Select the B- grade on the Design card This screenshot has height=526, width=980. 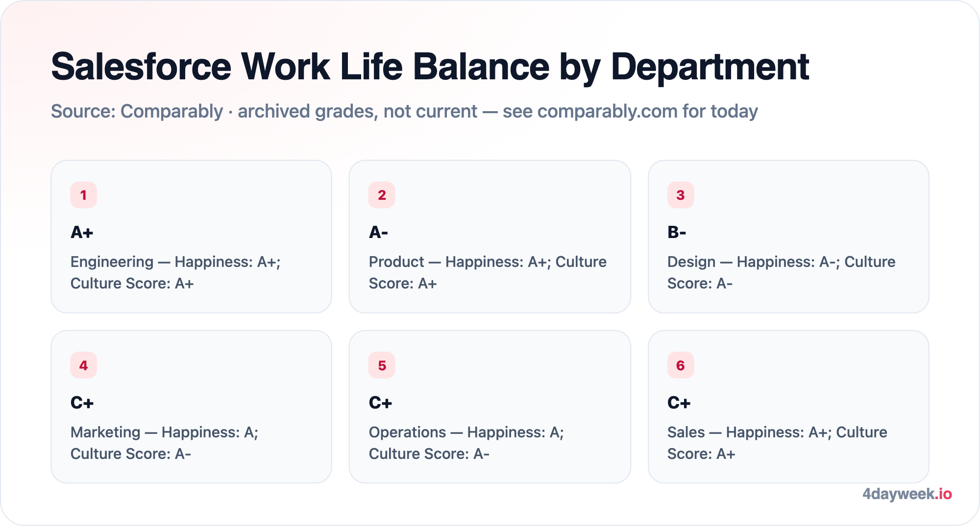[x=677, y=232]
